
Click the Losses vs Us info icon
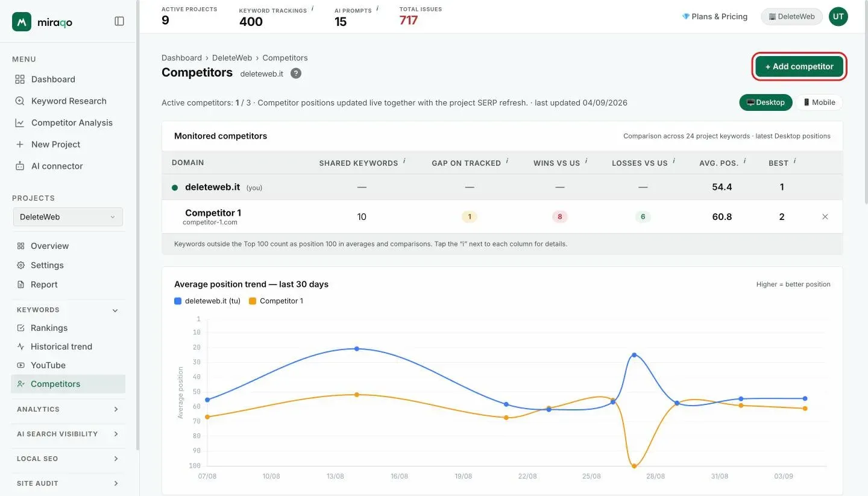point(674,161)
